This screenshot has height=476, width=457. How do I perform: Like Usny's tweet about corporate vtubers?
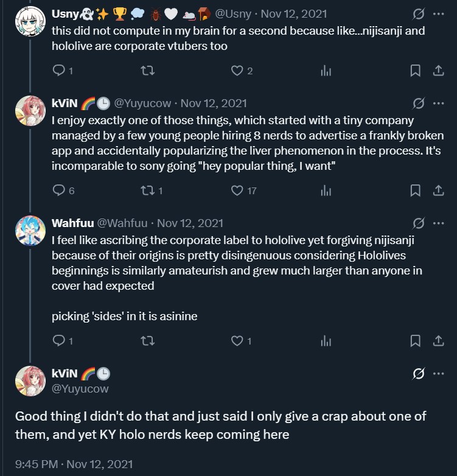(x=237, y=71)
